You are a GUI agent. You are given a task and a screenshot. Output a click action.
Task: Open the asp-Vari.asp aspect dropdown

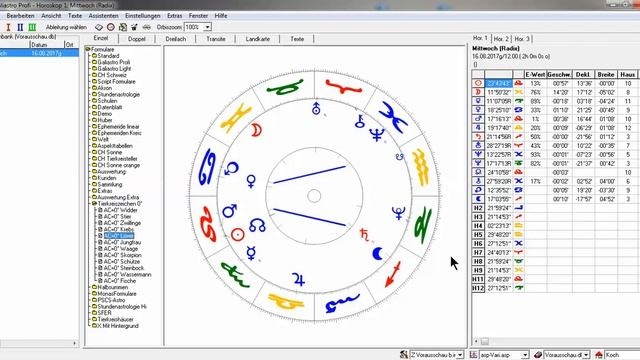pyautogui.click(x=525, y=355)
